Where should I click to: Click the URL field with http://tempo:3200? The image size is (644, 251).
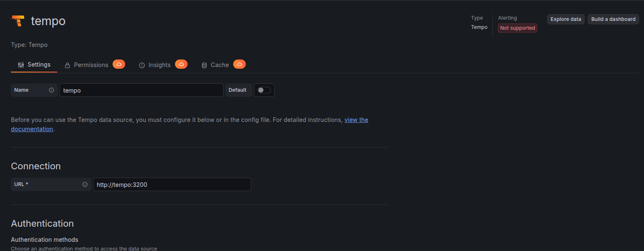[x=172, y=184]
